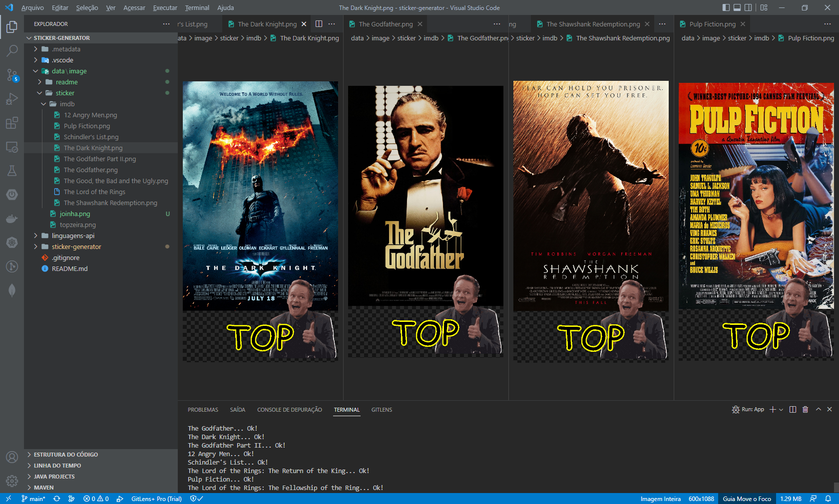This screenshot has height=504, width=839.
Task: Open the Testing flask view
Action: pos(12,171)
